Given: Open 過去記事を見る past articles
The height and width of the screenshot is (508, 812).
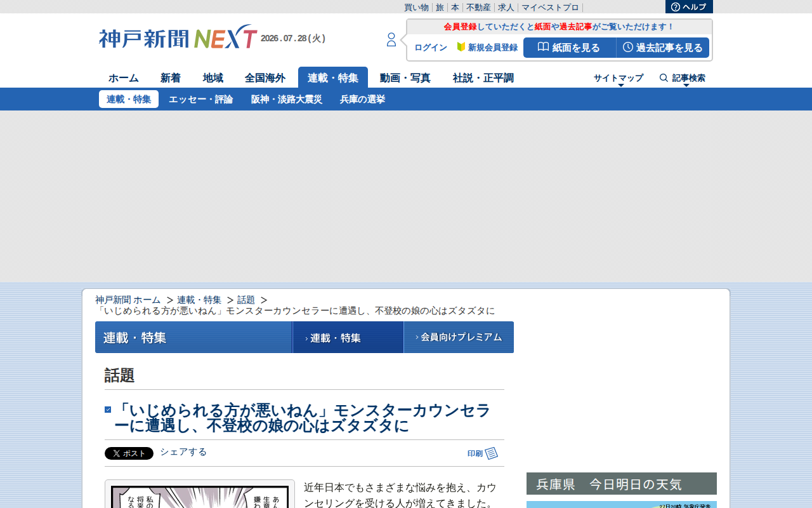Looking at the screenshot, I should point(663,48).
